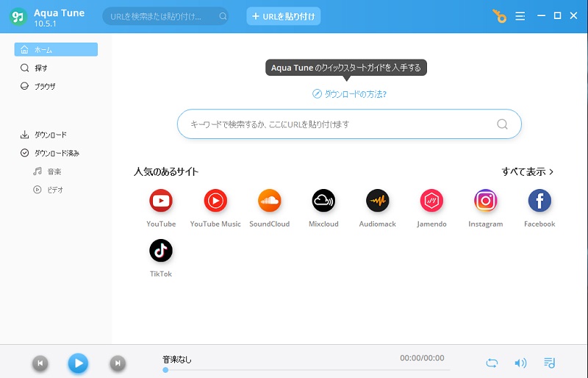Viewport: 588px width, 378px height.
Task: Click the version number 10.5.1
Action: pos(45,24)
